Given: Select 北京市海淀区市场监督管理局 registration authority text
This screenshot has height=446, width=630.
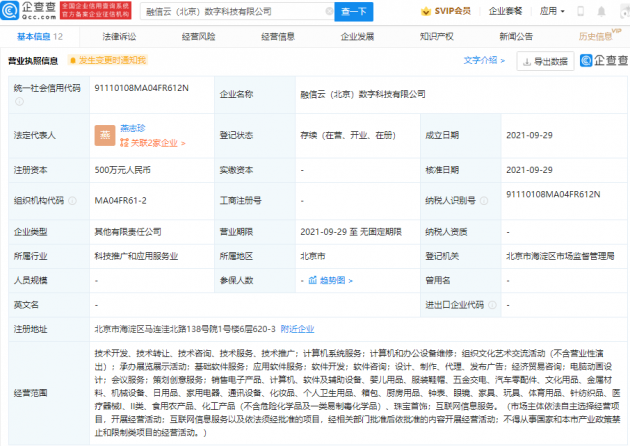Looking at the screenshot, I should [560, 256].
